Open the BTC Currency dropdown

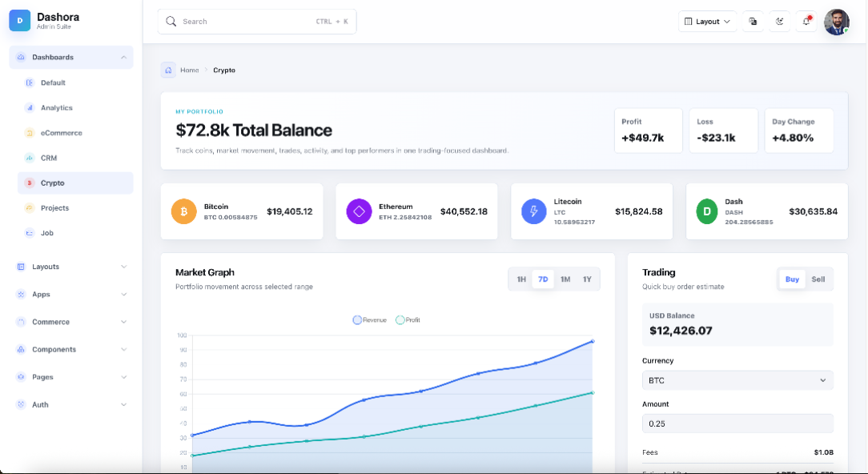coord(737,380)
